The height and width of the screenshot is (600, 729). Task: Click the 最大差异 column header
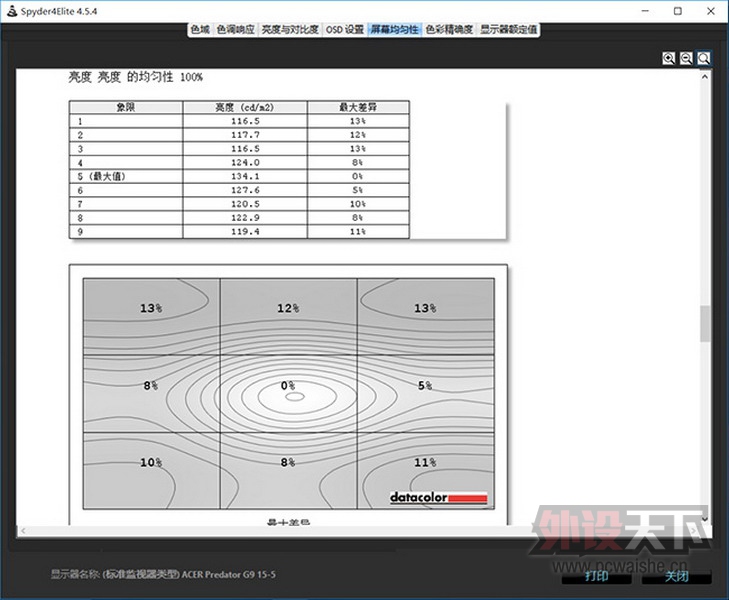click(x=358, y=107)
